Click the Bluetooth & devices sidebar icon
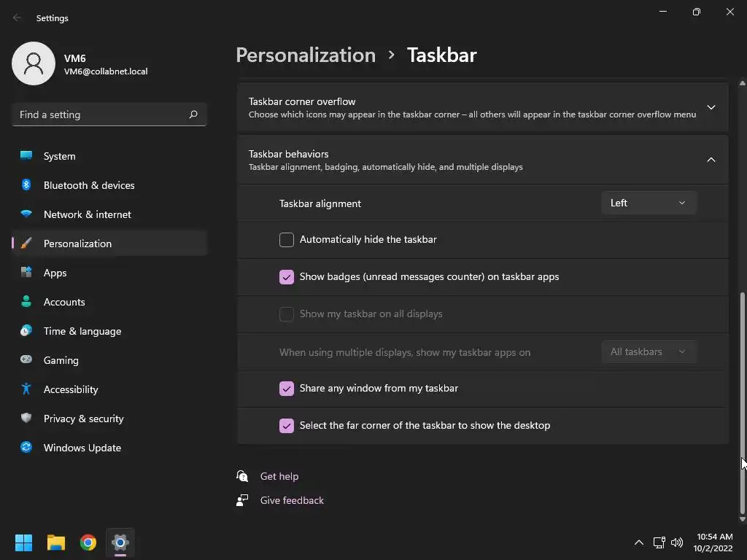Screen dimensions: 747x560 coord(26,185)
